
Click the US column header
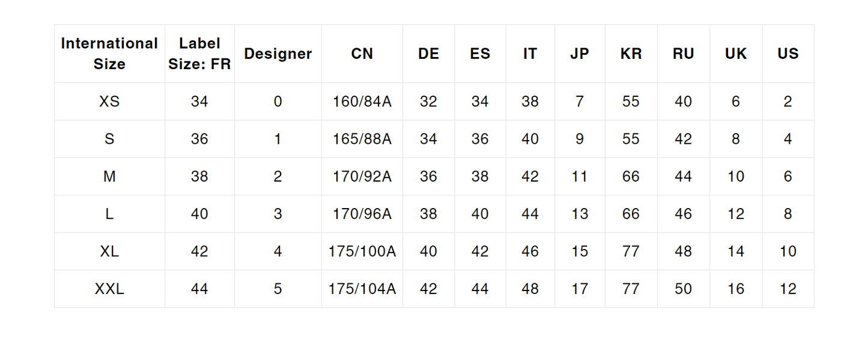point(788,54)
